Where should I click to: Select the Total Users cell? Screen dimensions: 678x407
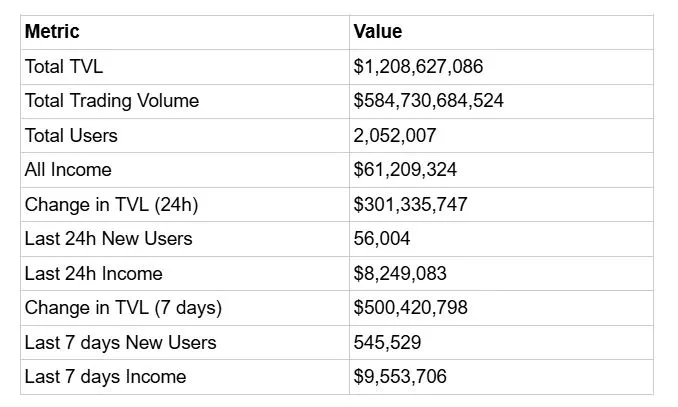pyautogui.click(x=71, y=136)
